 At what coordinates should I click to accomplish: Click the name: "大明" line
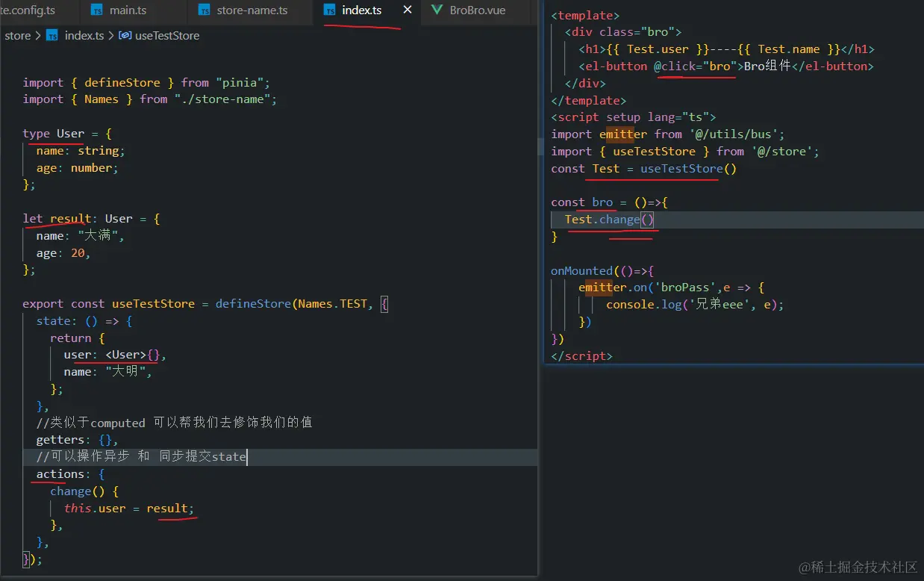pos(108,372)
